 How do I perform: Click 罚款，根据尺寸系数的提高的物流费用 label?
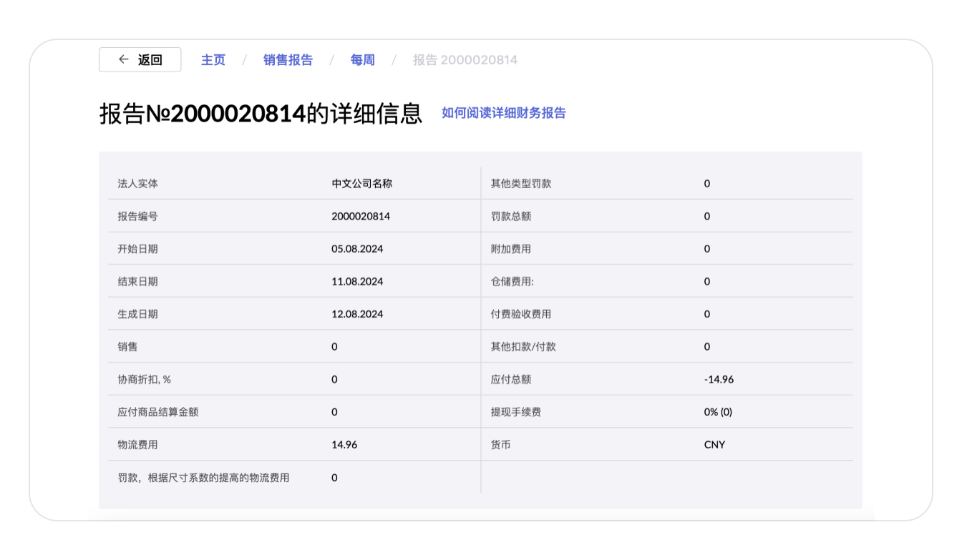point(203,478)
